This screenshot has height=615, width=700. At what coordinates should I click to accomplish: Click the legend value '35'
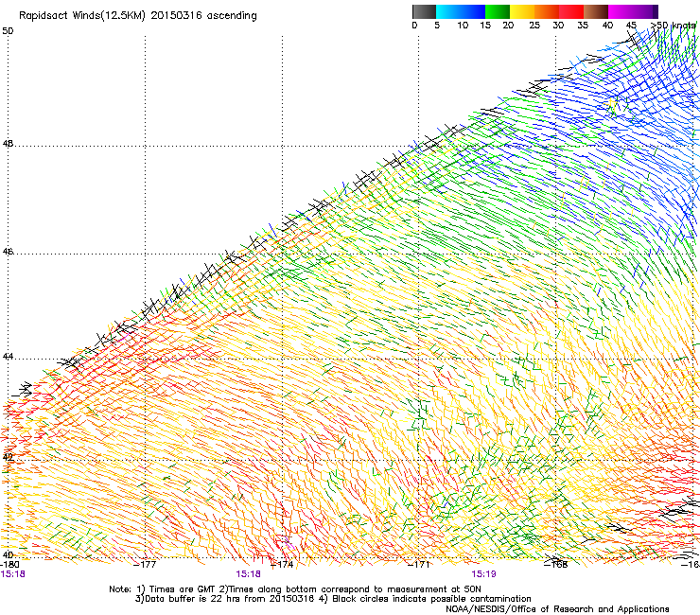583,26
